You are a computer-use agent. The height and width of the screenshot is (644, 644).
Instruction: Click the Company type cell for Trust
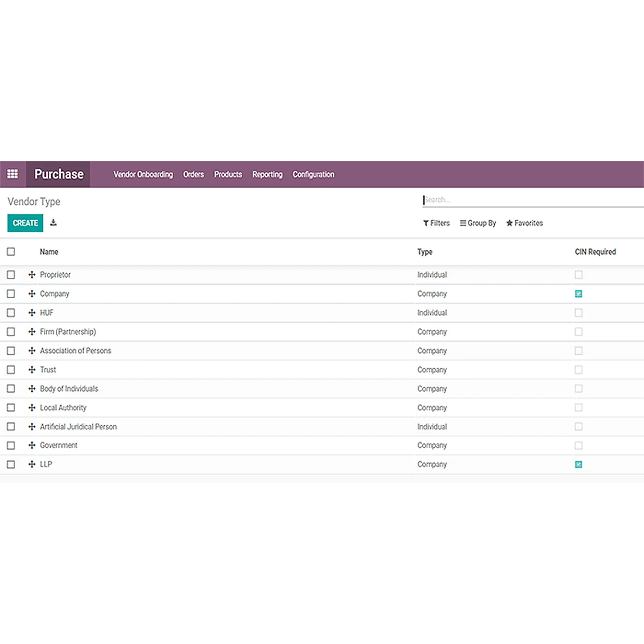[432, 369]
